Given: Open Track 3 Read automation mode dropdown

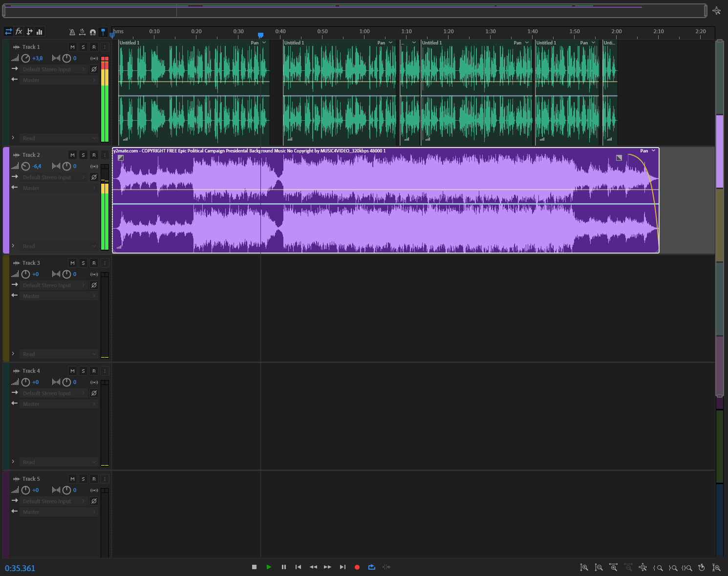Looking at the screenshot, I should pyautogui.click(x=59, y=354).
